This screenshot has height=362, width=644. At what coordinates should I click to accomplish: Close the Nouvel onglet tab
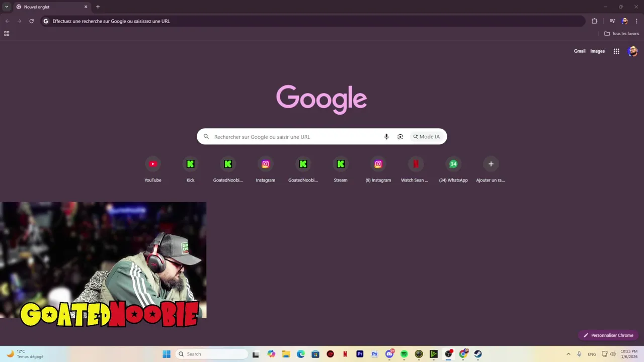(x=86, y=7)
